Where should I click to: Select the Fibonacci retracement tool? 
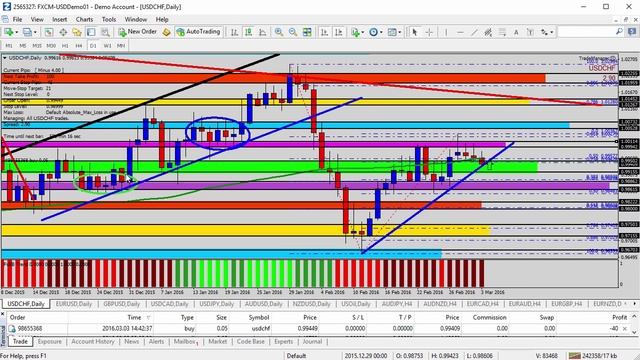(x=502, y=32)
